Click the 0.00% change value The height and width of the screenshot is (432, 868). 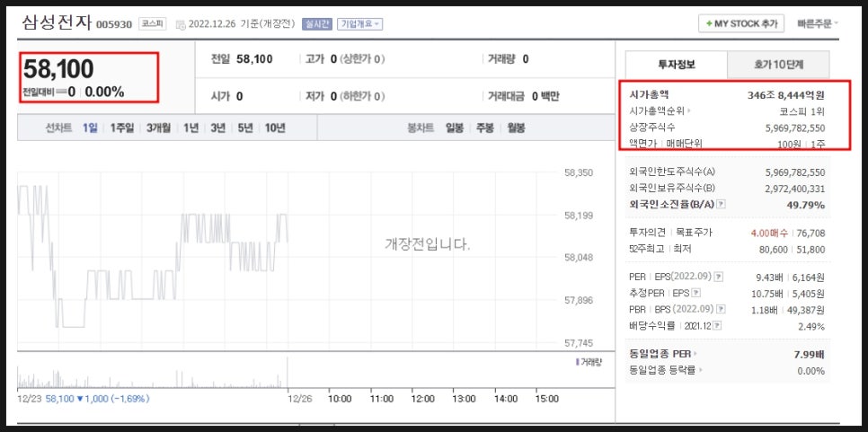[104, 92]
